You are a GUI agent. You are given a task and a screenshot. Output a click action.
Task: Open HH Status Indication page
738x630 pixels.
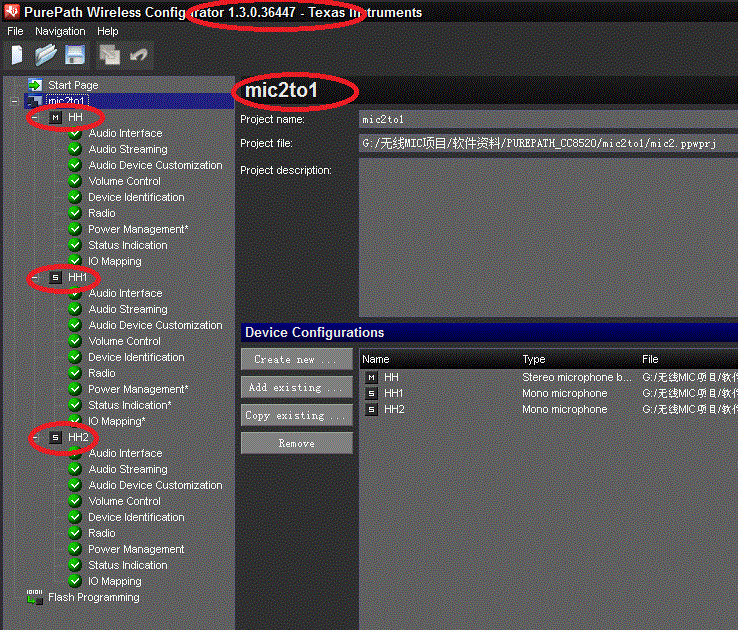(128, 245)
